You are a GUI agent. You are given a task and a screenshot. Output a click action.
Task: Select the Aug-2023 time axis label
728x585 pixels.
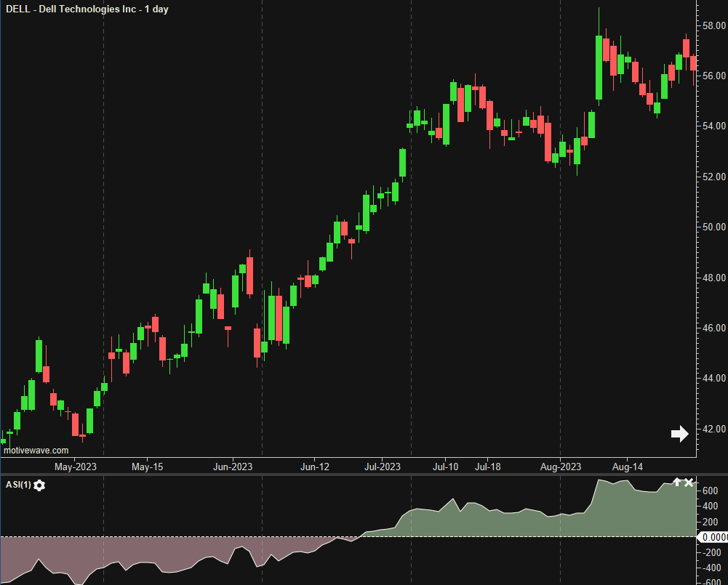(x=561, y=467)
